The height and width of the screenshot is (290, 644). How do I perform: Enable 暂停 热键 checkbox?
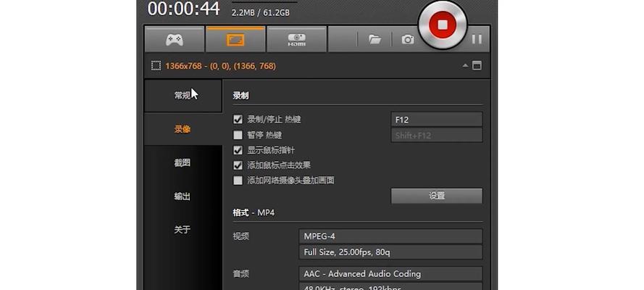click(238, 135)
